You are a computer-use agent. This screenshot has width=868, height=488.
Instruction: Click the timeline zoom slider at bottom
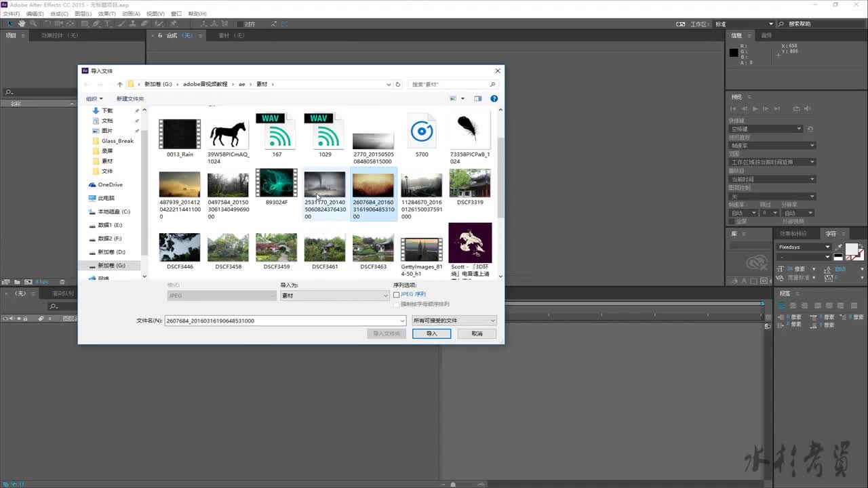point(453,484)
